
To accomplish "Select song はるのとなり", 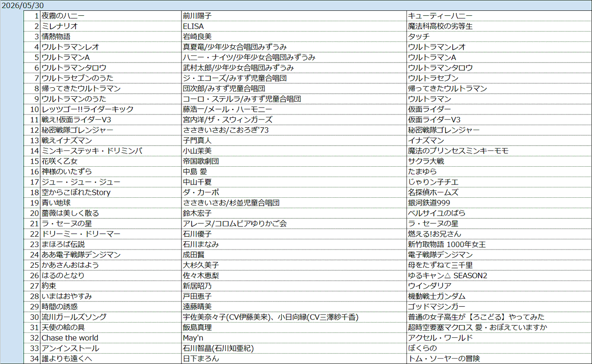I will [x=63, y=275].
